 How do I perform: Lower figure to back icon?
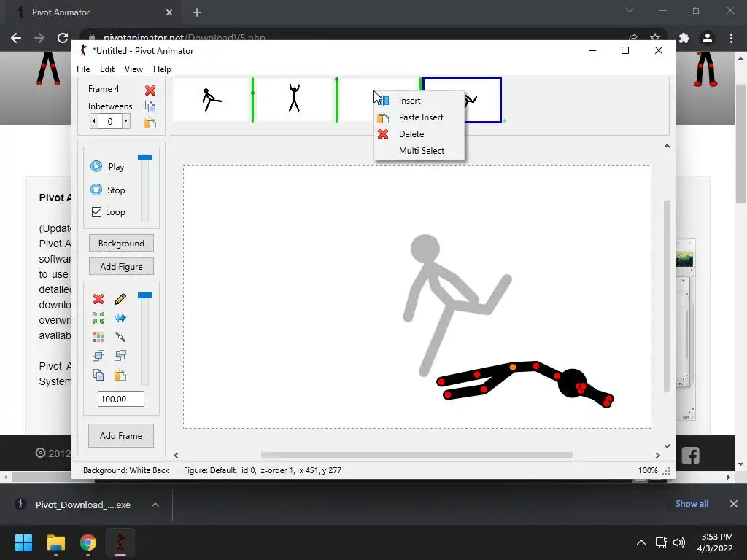[120, 355]
